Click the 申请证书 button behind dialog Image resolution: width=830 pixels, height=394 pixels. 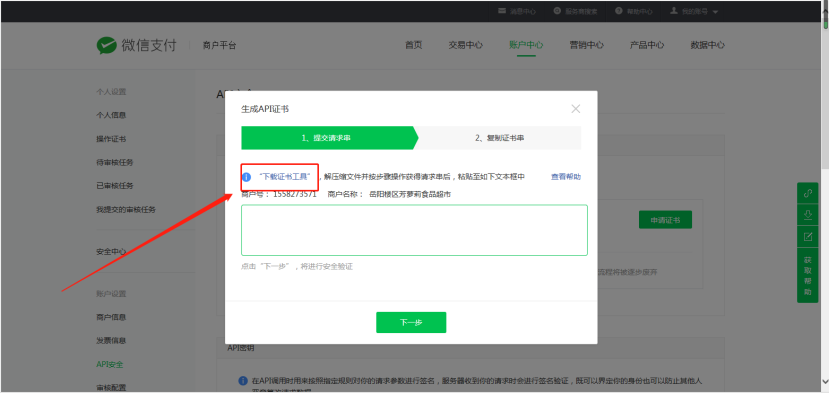click(665, 219)
